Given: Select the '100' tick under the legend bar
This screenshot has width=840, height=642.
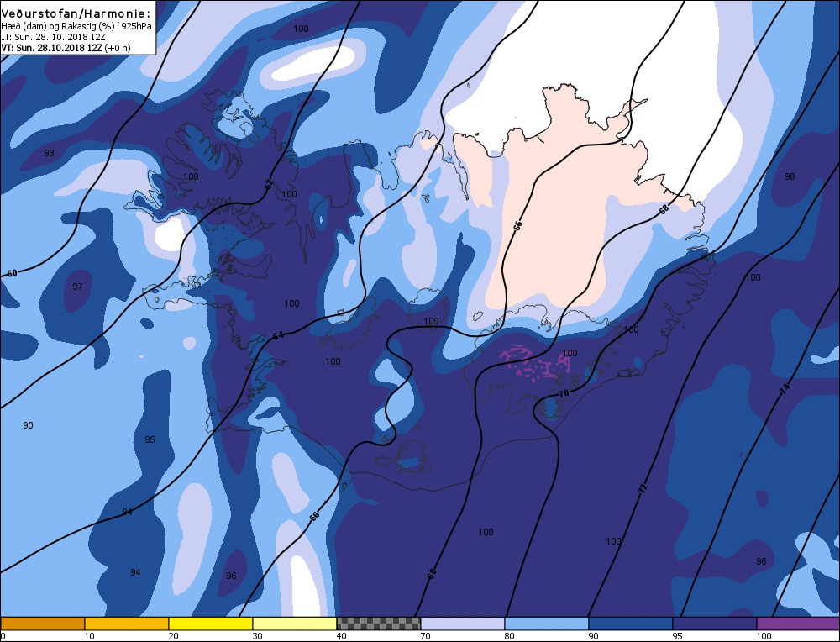Looking at the screenshot, I should pos(764,636).
